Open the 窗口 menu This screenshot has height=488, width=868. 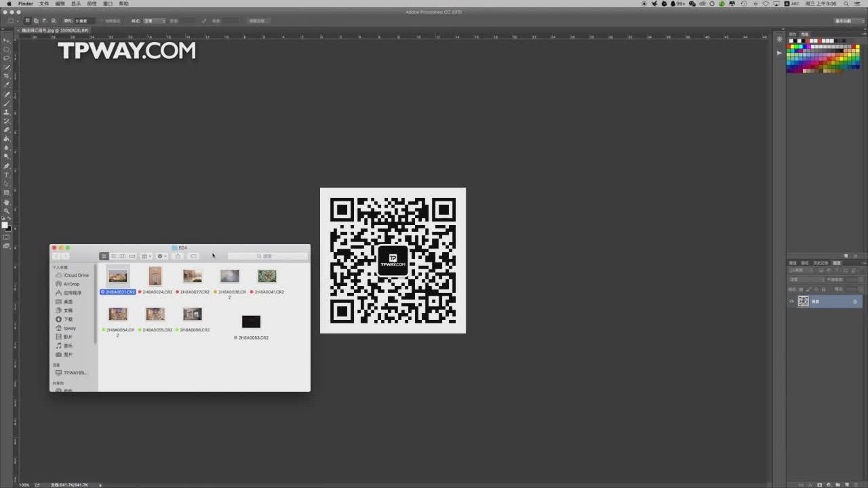[108, 3]
